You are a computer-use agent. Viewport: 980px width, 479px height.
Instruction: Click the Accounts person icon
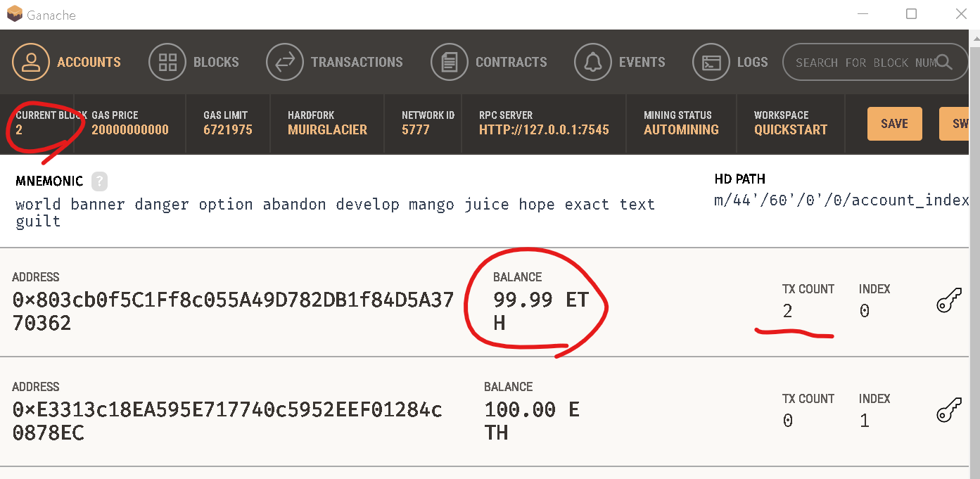pyautogui.click(x=30, y=62)
